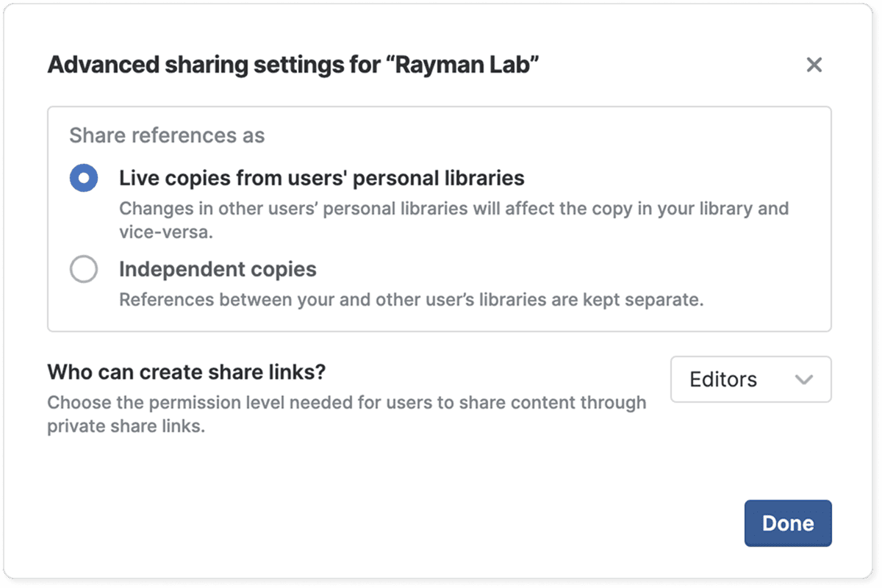Click the blank dialog area left of Done
The image size is (882, 588).
(441, 523)
